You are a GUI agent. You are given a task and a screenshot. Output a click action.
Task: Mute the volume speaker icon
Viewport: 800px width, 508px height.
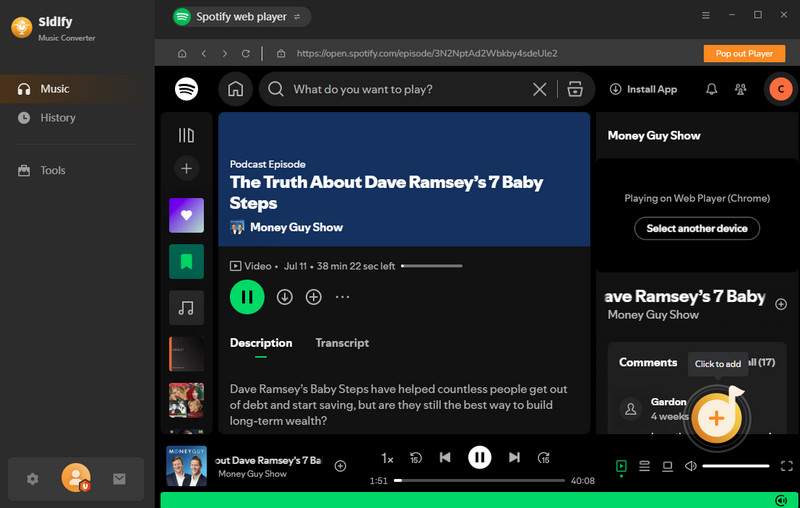click(x=690, y=466)
